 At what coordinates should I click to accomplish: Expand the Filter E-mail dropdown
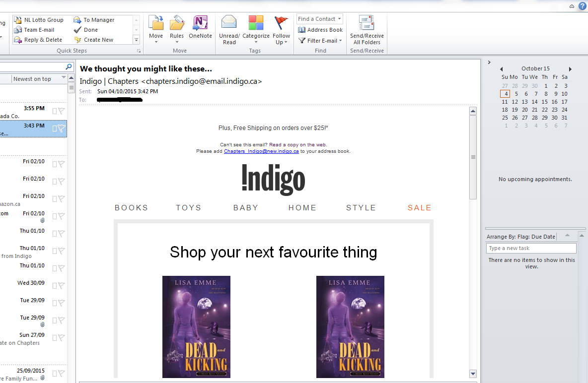341,41
